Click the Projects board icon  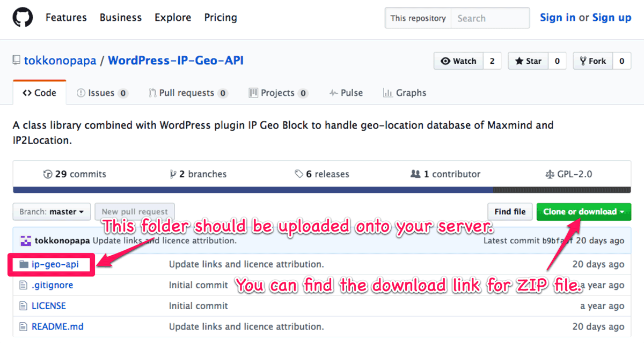pyautogui.click(x=253, y=93)
